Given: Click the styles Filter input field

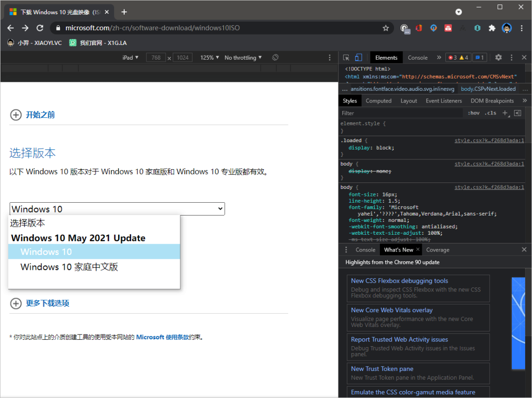Looking at the screenshot, I should [399, 113].
